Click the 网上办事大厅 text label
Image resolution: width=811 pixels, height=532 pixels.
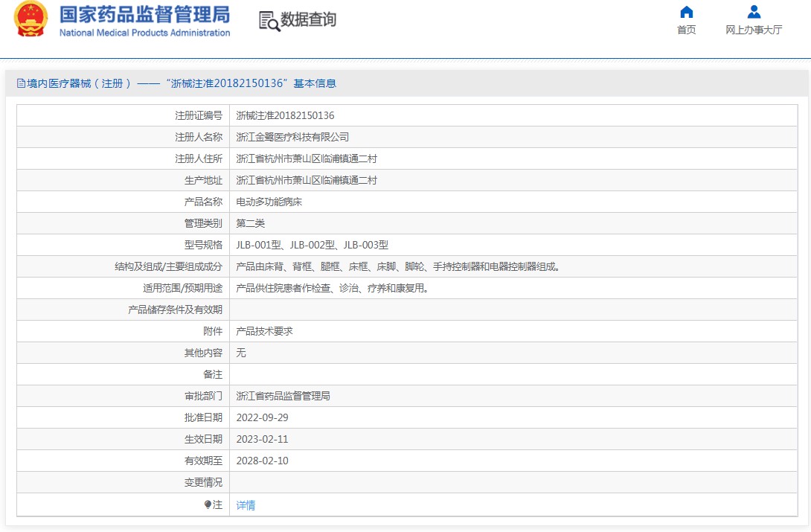(754, 30)
